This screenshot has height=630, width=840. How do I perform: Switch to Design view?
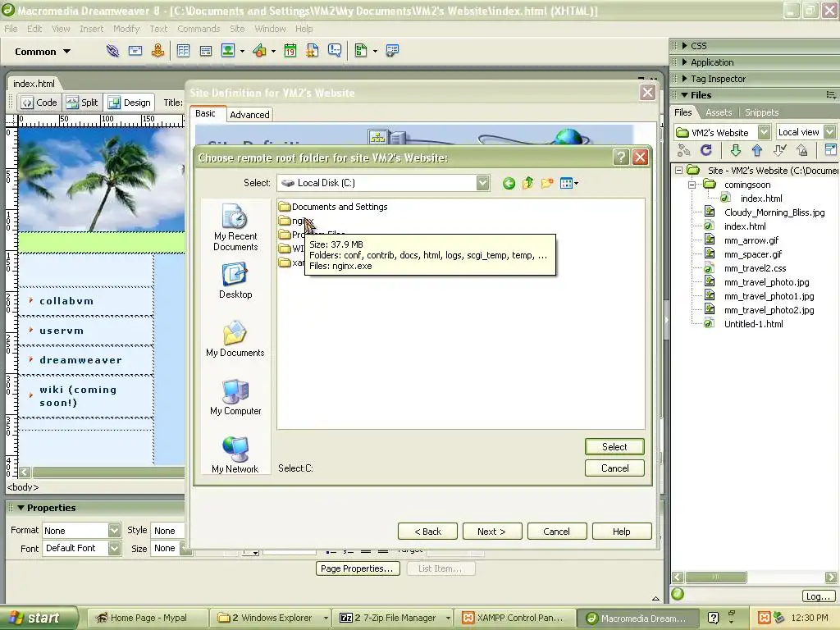pos(129,103)
